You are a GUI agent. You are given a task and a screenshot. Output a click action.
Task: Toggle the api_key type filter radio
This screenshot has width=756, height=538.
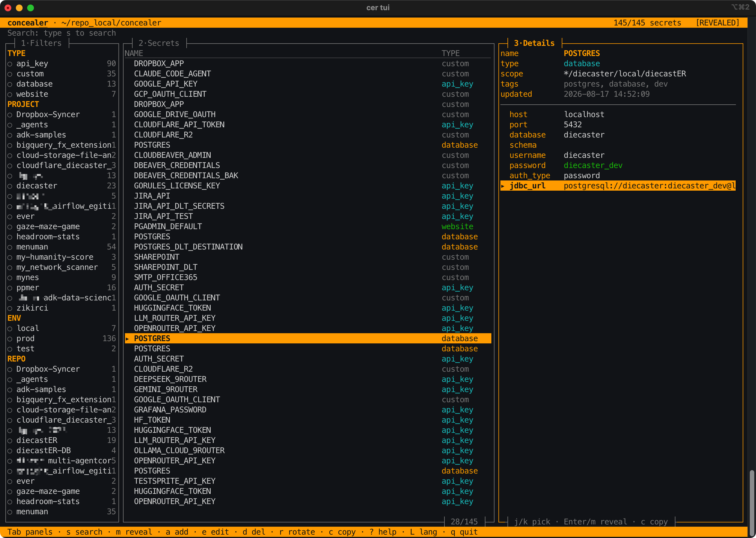point(10,64)
